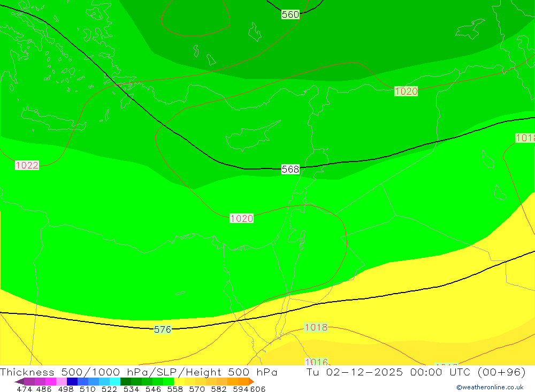Open the weatheronline.co.uk copyright link
This screenshot has height=392, width=535.
coord(490,387)
